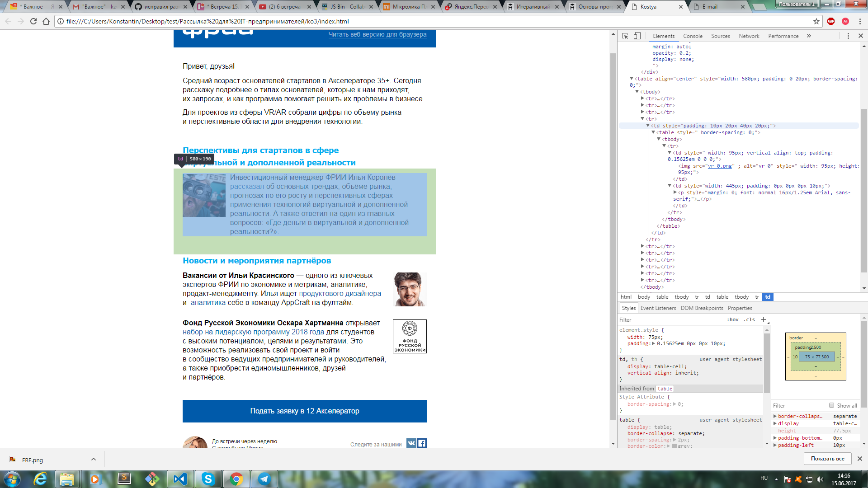The image size is (868, 488).
Task: Open the DOM Breakpoints pane
Action: pos(702,308)
